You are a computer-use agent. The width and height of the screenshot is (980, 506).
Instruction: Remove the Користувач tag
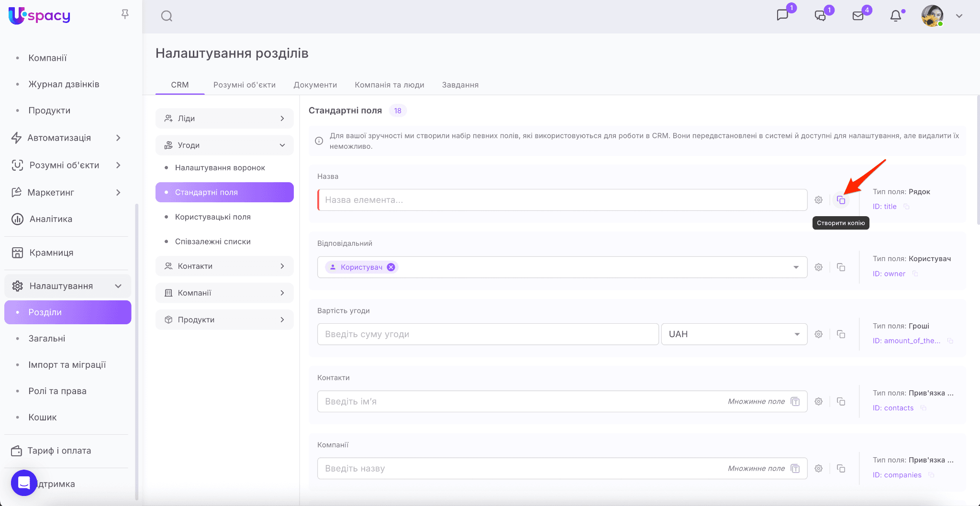(x=391, y=267)
